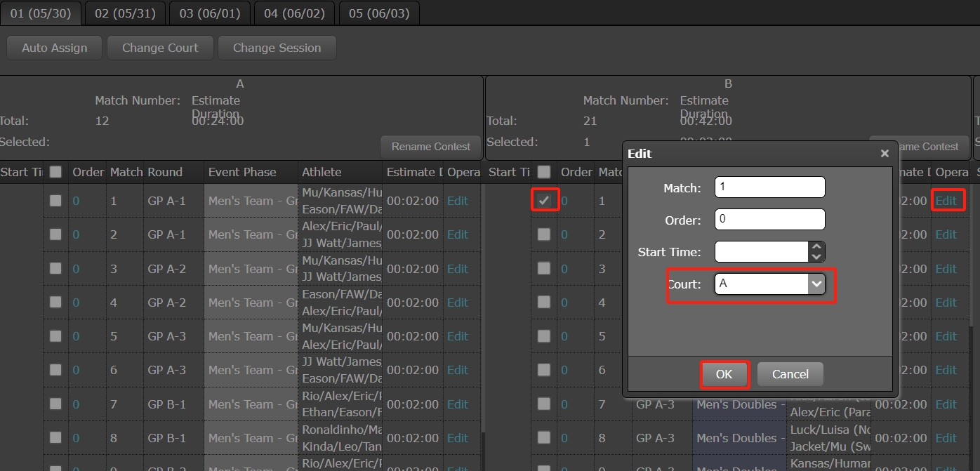The width and height of the screenshot is (980, 471).
Task: Uncheck the checked match 1 in court B
Action: coord(544,201)
